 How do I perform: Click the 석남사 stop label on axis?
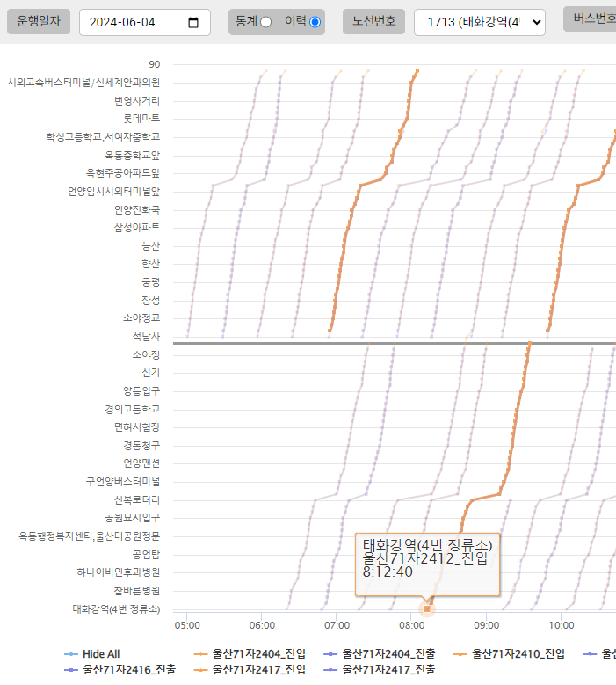pos(144,336)
